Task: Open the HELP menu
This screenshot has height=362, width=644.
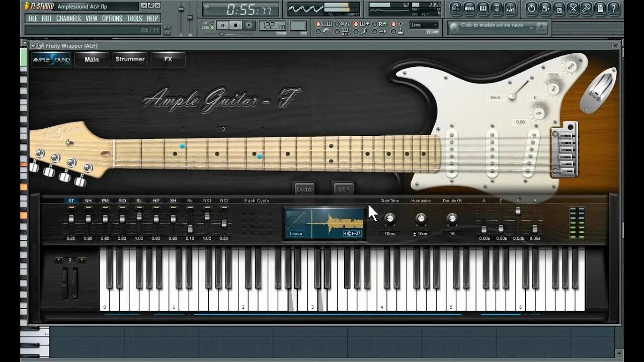Action: [x=152, y=18]
